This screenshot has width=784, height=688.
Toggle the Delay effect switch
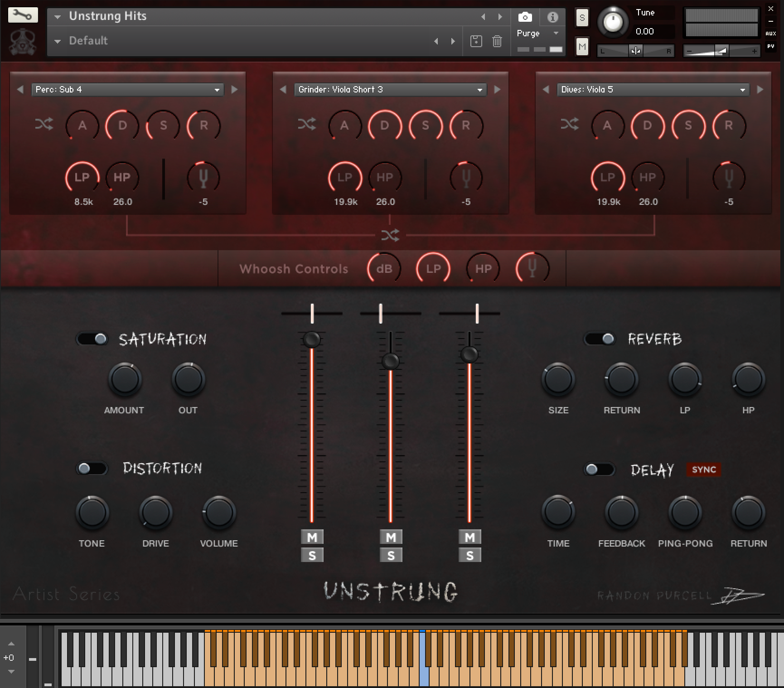600,469
